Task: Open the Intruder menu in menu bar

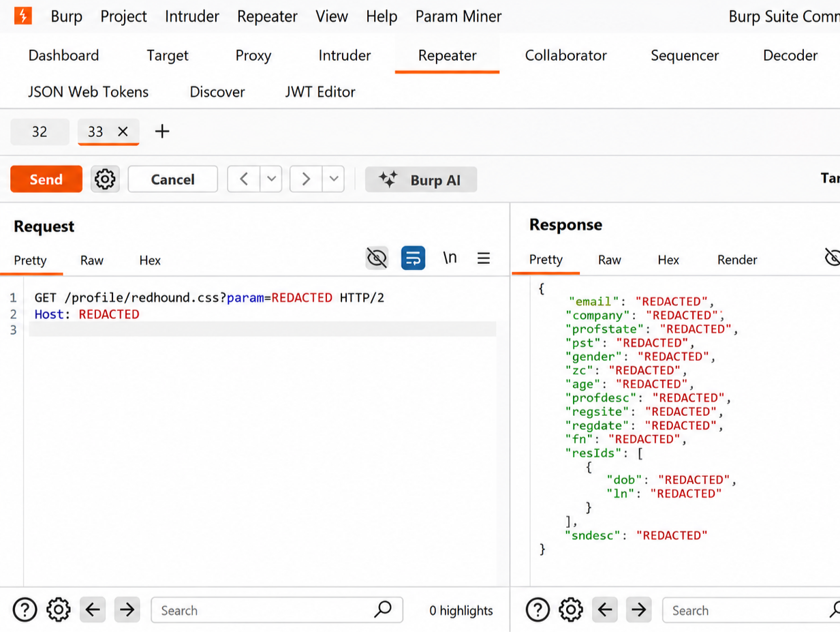Action: (192, 16)
